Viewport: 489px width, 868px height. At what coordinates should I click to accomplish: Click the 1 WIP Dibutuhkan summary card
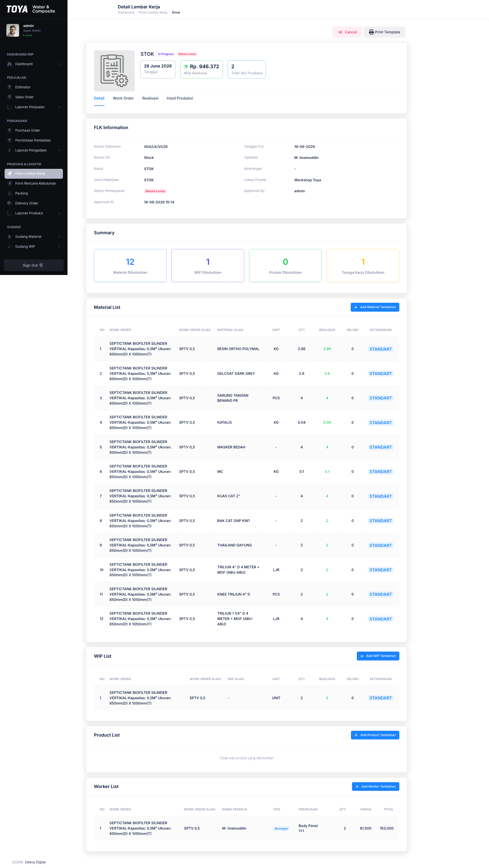pyautogui.click(x=208, y=266)
